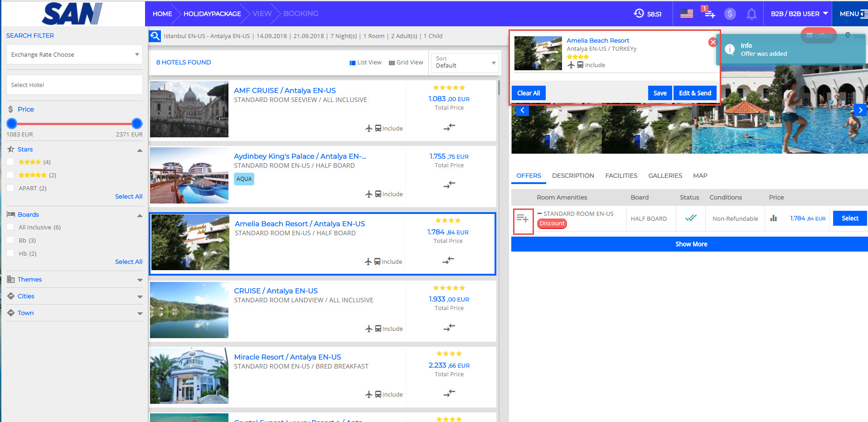
Task: Click add-to-offer icon for Standard Room row
Action: tap(523, 219)
